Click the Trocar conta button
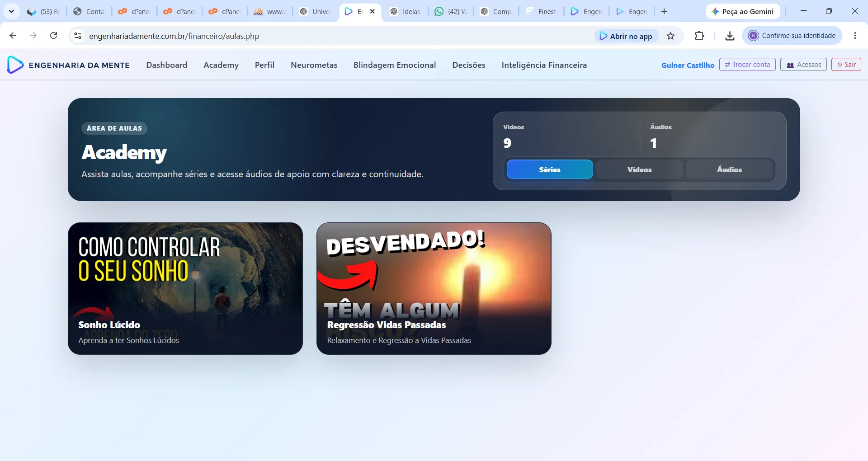The width and height of the screenshot is (868, 461). pyautogui.click(x=747, y=65)
